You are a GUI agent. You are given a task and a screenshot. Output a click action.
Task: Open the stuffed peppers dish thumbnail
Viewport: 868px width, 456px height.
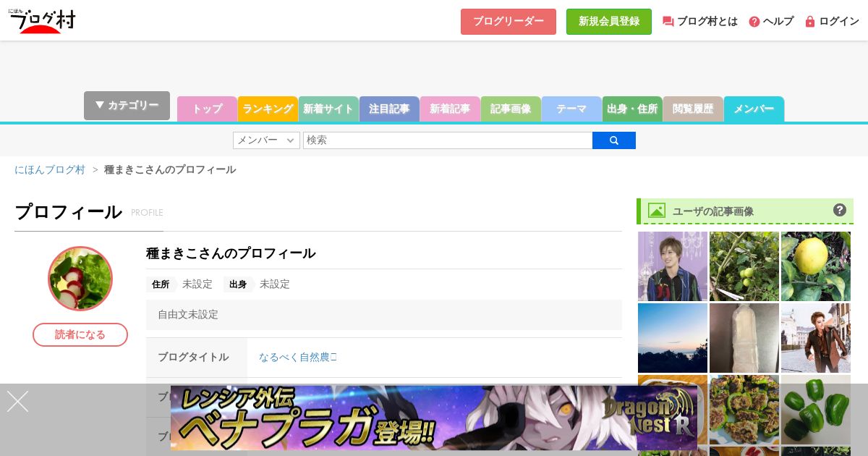pyautogui.click(x=744, y=410)
